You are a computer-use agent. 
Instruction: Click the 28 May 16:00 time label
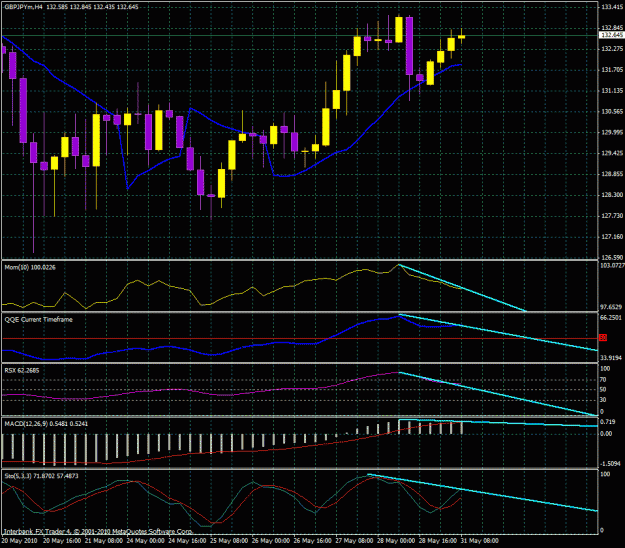[438, 541]
